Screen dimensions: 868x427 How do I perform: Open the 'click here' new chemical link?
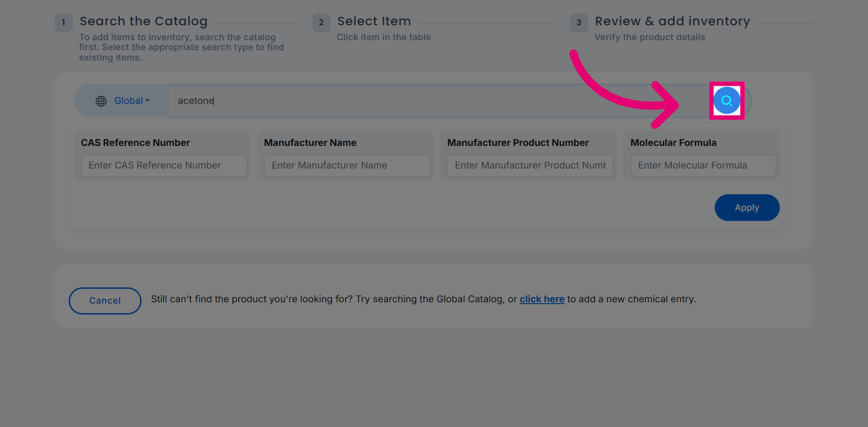tap(542, 299)
